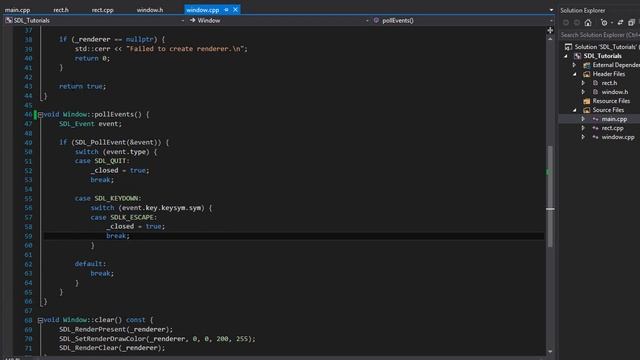Select the External Dependencies folder

point(616,65)
